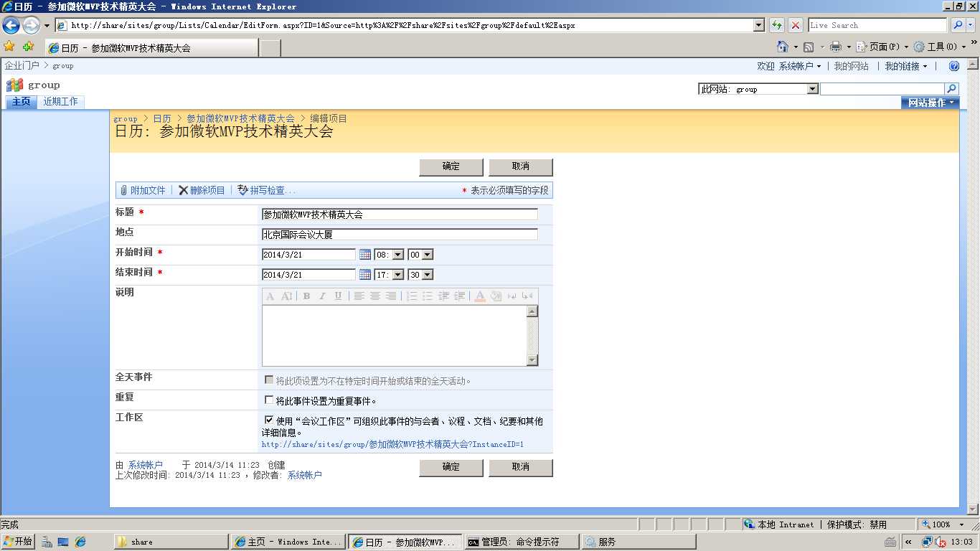Click 删除项目 delete item link

pos(202,190)
